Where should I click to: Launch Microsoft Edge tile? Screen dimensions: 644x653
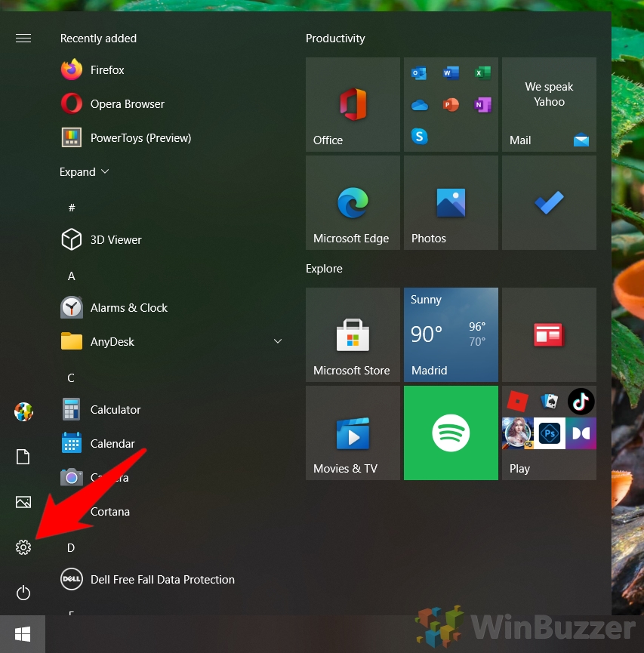[x=353, y=203]
